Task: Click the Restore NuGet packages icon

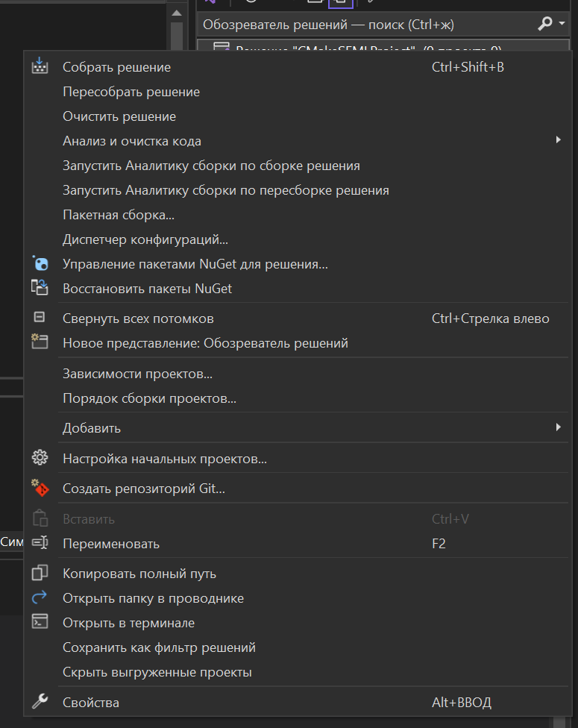Action: (40, 288)
